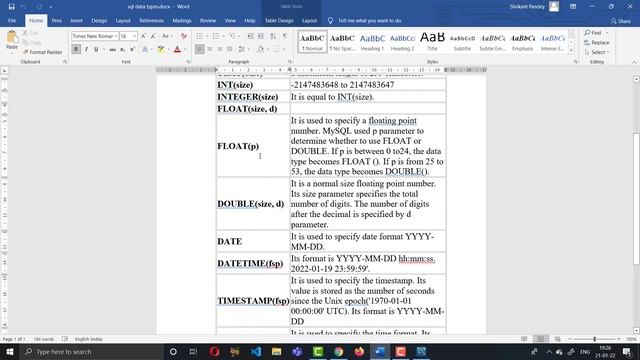Align text right

(219, 49)
